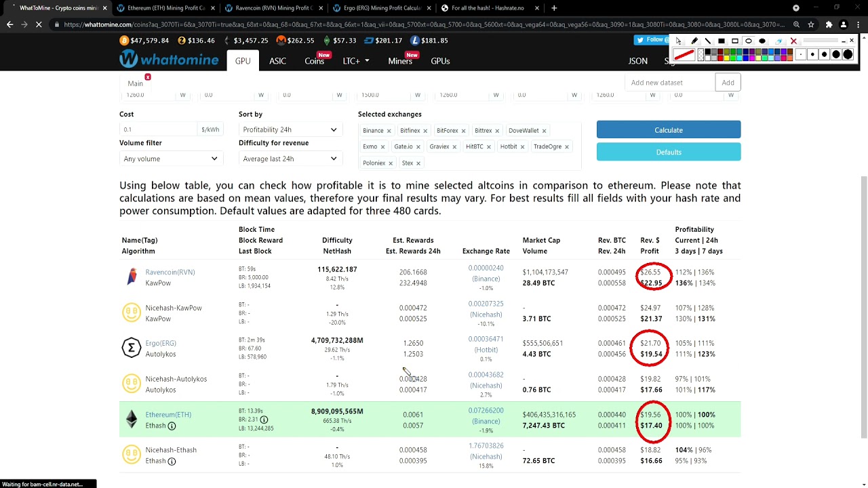Select the filled rectangle shape tool

[x=722, y=41]
